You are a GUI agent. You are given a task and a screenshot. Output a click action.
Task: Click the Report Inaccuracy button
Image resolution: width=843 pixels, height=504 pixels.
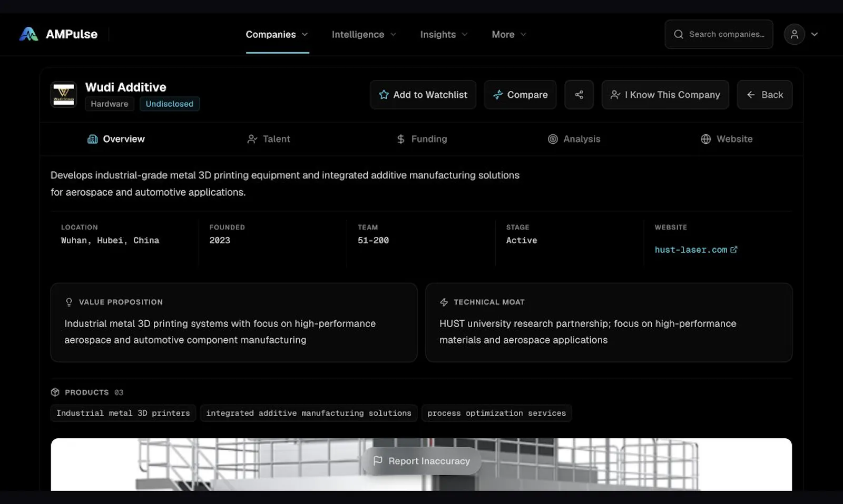point(421,461)
